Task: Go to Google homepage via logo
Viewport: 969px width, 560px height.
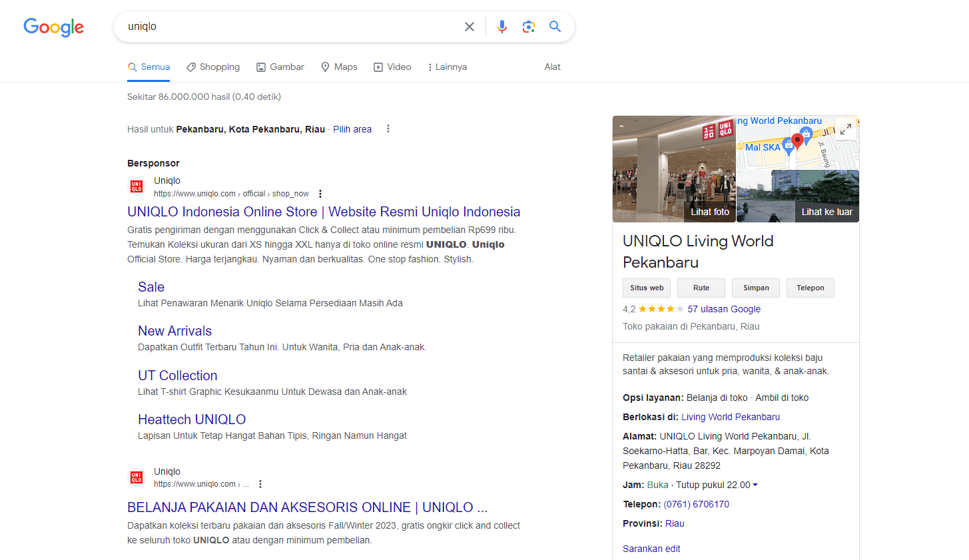Action: [x=53, y=27]
